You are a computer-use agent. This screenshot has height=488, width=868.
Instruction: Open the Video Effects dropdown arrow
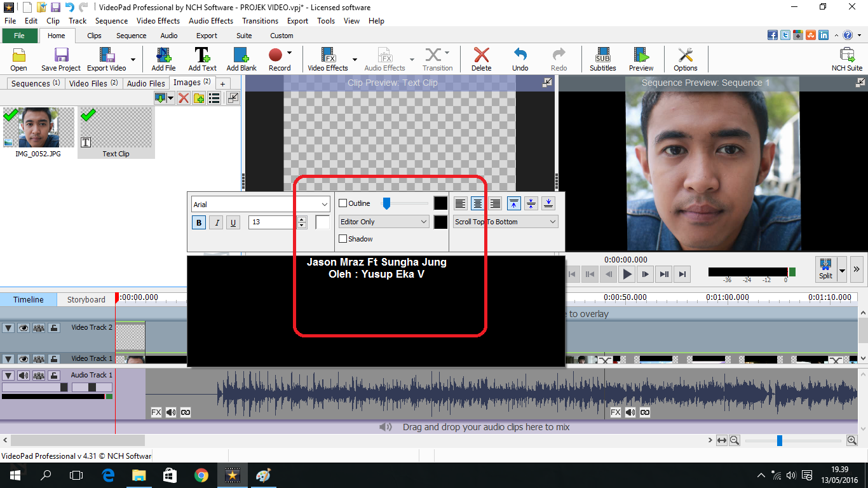click(355, 60)
